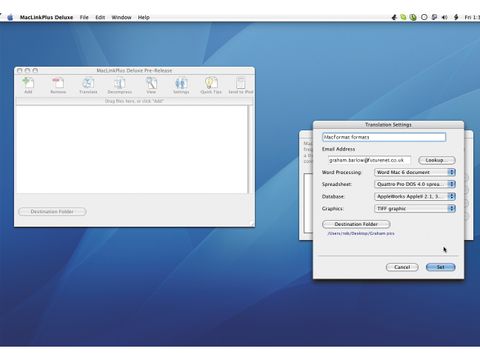Click the main window file list scrollbar
Image resolution: width=480 pixels, height=360 pixels.
249,149
